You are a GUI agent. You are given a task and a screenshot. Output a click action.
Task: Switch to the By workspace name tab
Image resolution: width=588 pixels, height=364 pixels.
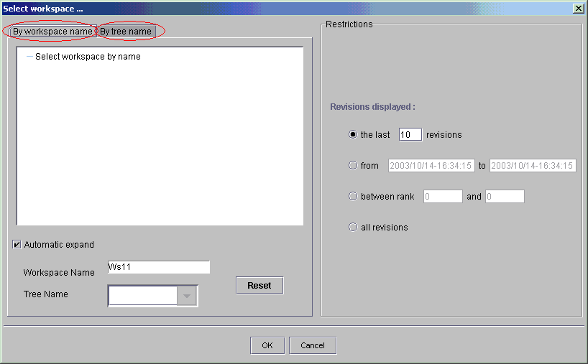click(x=52, y=32)
